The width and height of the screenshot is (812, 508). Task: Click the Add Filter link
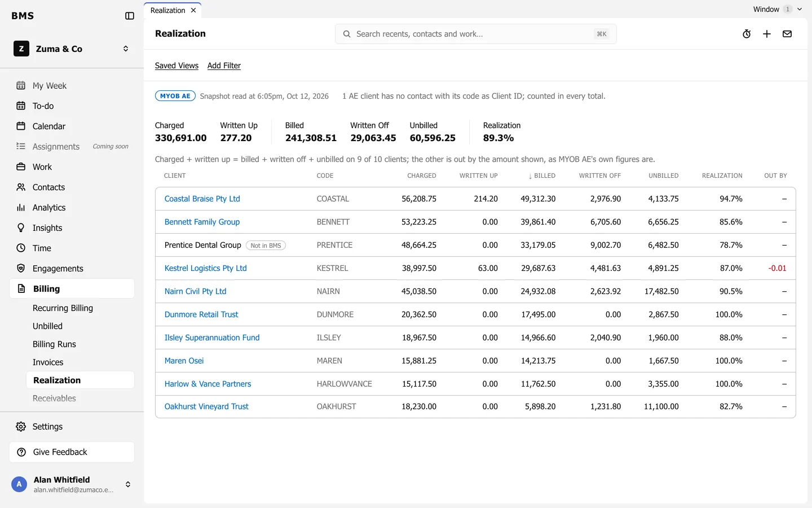[x=224, y=65]
